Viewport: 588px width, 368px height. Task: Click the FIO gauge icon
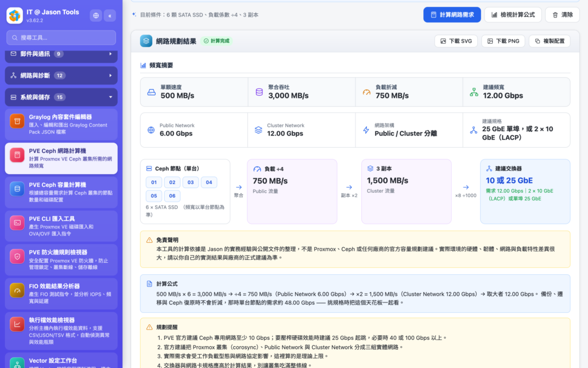click(17, 290)
